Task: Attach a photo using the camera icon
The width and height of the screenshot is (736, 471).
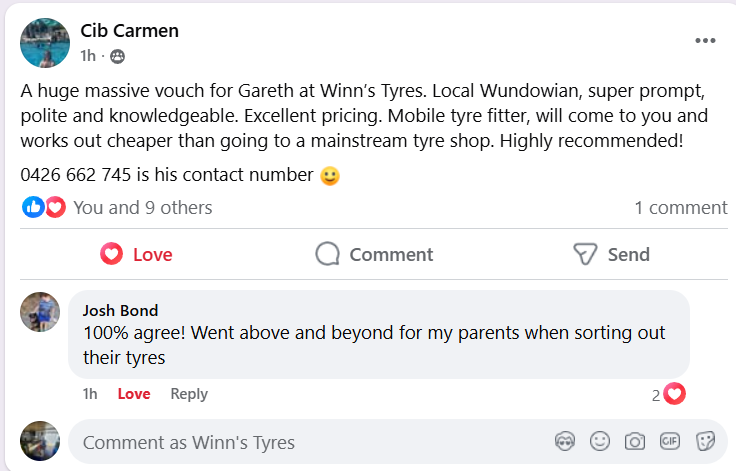Action: tap(634, 441)
